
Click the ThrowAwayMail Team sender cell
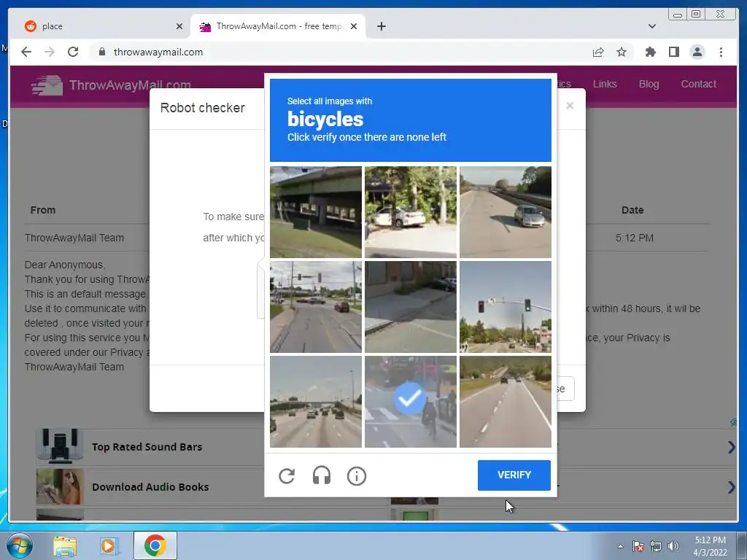(x=74, y=238)
